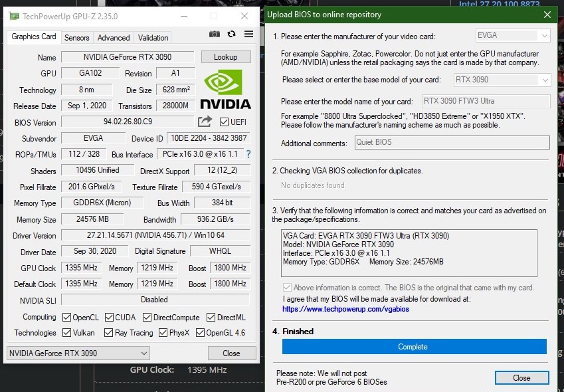564x392 pixels.
Task: Click the BIOS share/export arrow icon
Action: pyautogui.click(x=205, y=122)
